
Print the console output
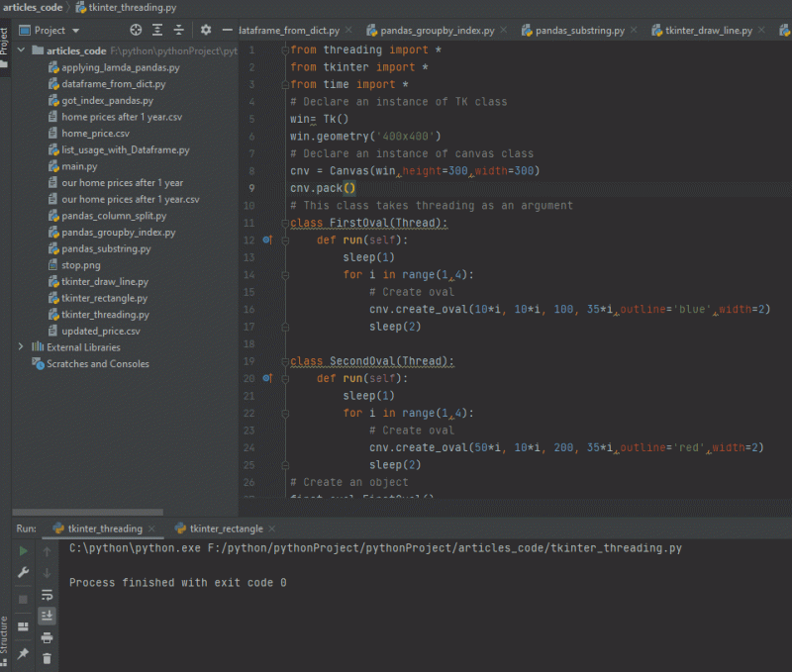[x=46, y=639]
